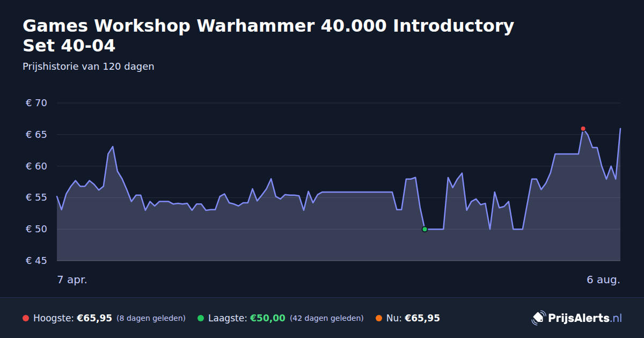
Task: Click the 6 aug. end date label
Action: 604,280
